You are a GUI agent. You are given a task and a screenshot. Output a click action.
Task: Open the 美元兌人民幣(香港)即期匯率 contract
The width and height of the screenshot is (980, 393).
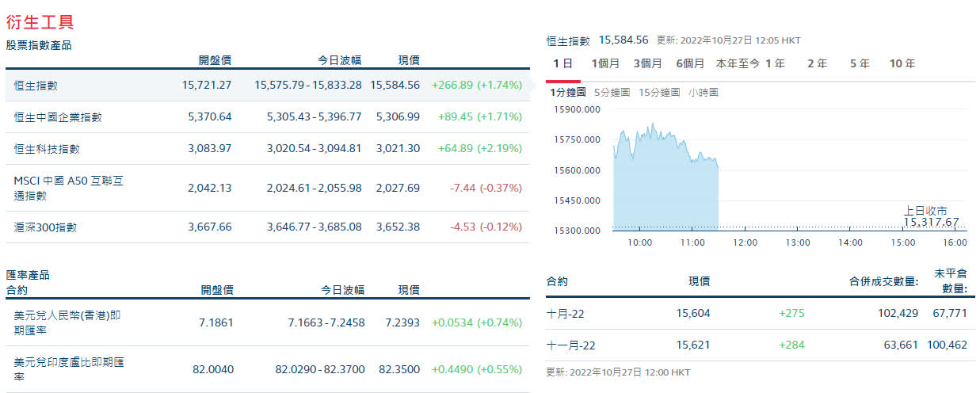click(268, 322)
